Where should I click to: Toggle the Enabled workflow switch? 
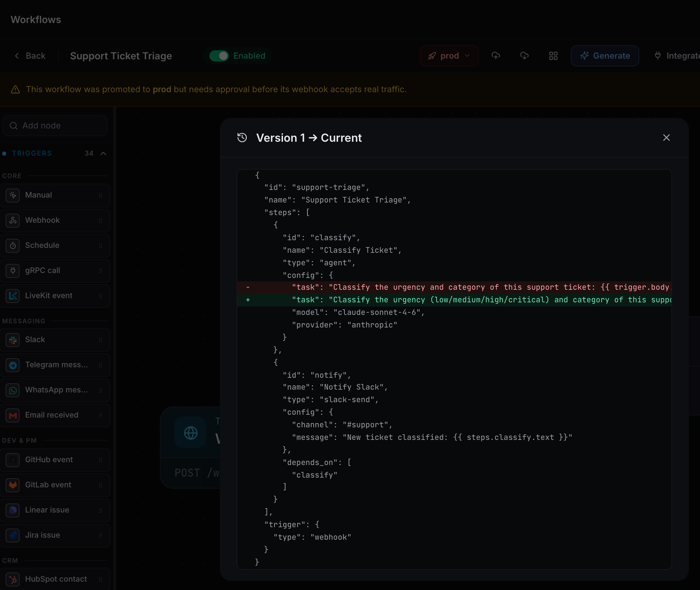click(219, 56)
